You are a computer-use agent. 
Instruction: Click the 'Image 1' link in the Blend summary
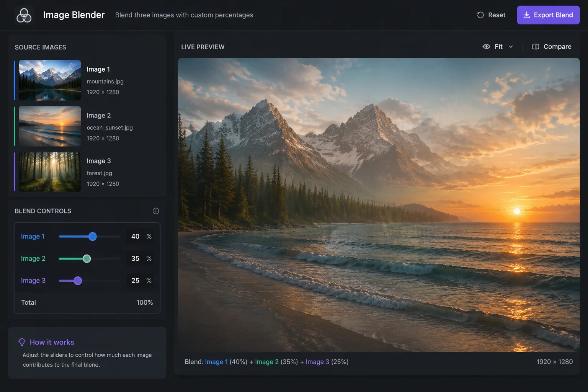click(x=216, y=362)
